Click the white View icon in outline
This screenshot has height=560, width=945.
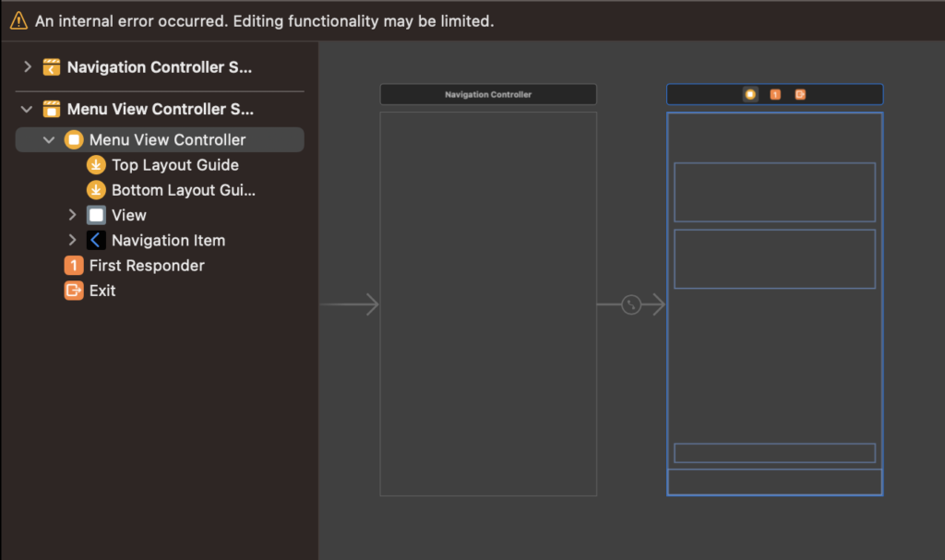tap(96, 215)
